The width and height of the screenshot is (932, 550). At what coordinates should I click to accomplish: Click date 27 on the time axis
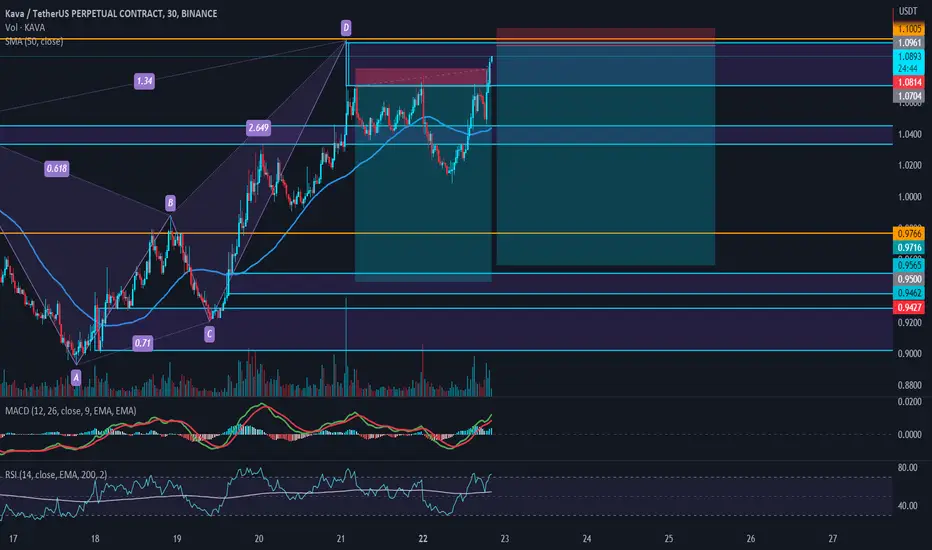tap(833, 539)
